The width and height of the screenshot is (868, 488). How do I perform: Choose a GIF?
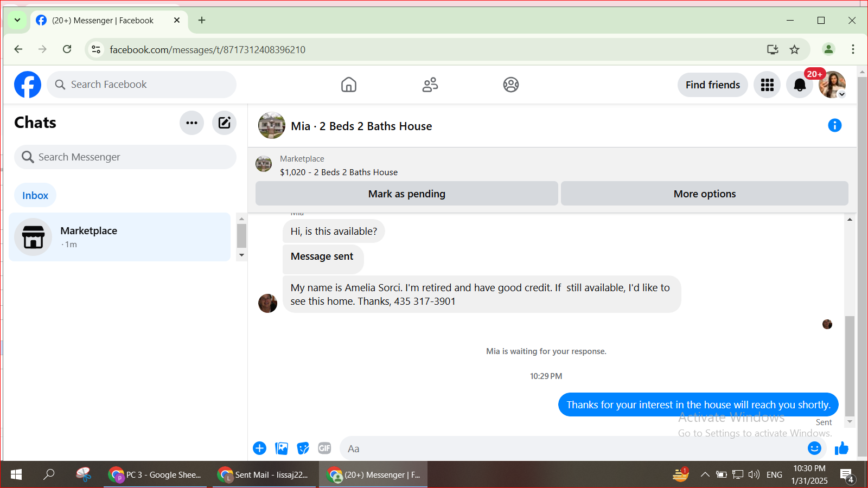324,448
